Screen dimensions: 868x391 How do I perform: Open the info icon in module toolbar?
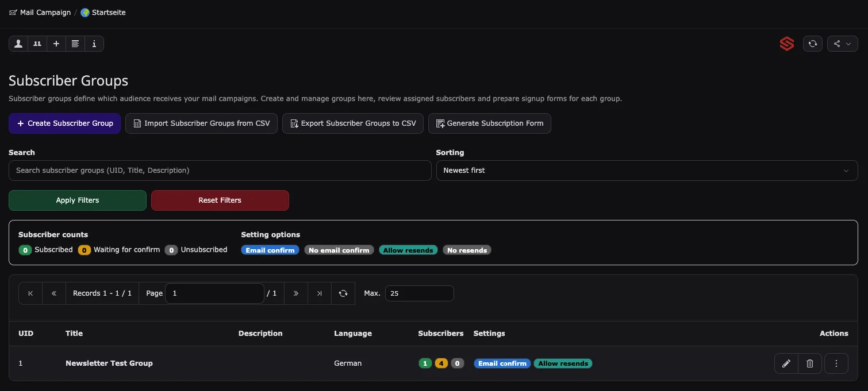click(94, 44)
